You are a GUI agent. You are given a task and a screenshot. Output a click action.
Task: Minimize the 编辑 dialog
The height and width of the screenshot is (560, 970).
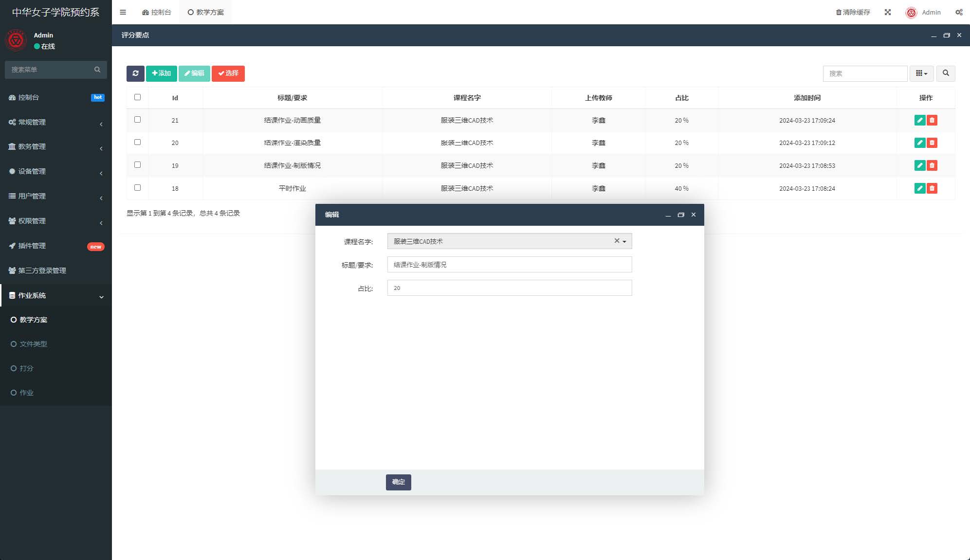[668, 215]
